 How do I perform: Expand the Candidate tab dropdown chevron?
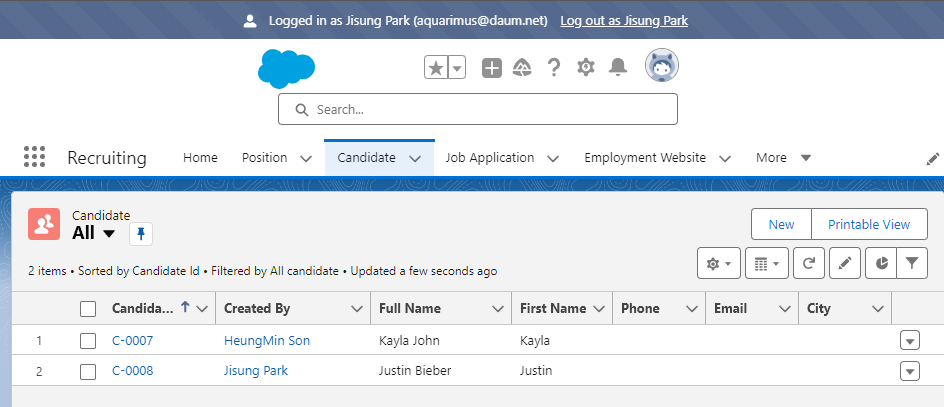pos(415,159)
